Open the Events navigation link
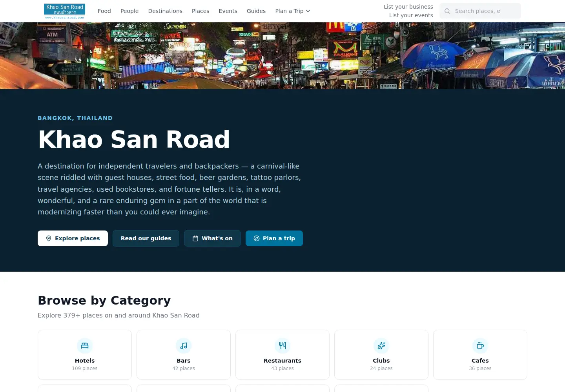This screenshot has width=565, height=392. (228, 11)
